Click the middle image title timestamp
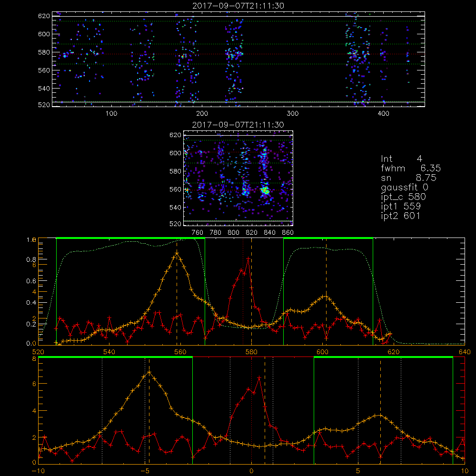Viewport: 476px width, 476px height. [238, 125]
